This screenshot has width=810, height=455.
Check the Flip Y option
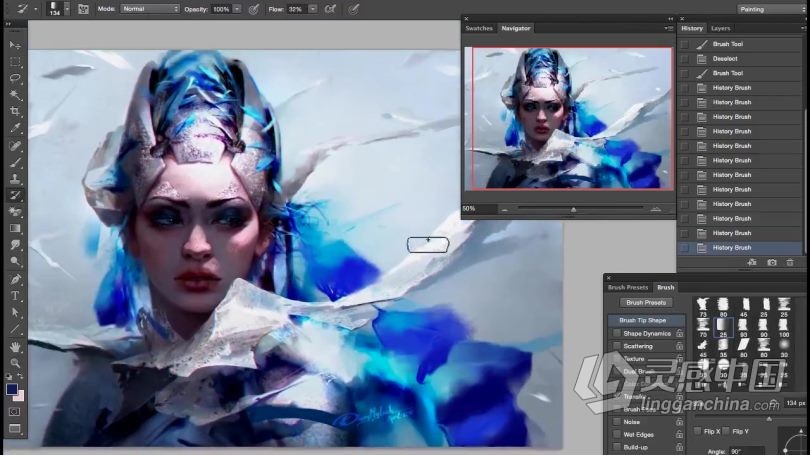(x=726, y=431)
